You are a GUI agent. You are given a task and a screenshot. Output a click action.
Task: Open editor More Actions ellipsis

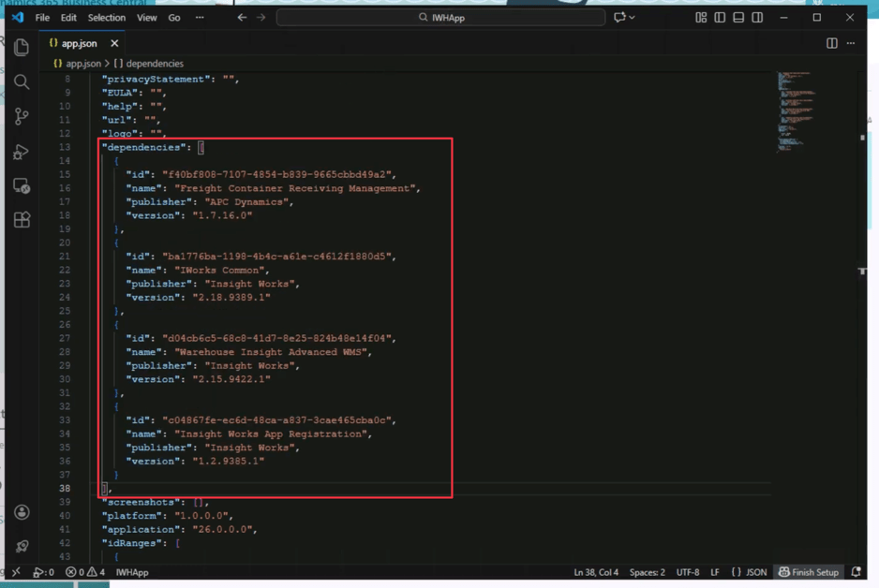(x=850, y=43)
